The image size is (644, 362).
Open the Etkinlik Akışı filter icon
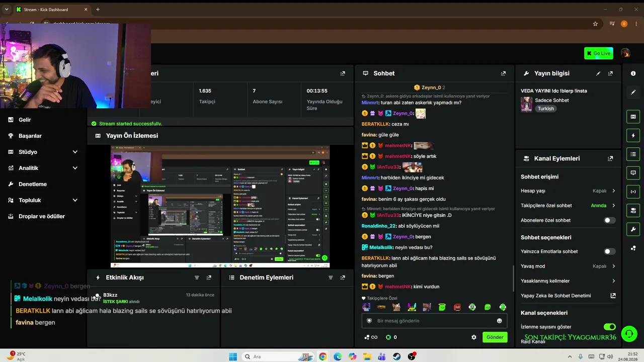coord(197,278)
